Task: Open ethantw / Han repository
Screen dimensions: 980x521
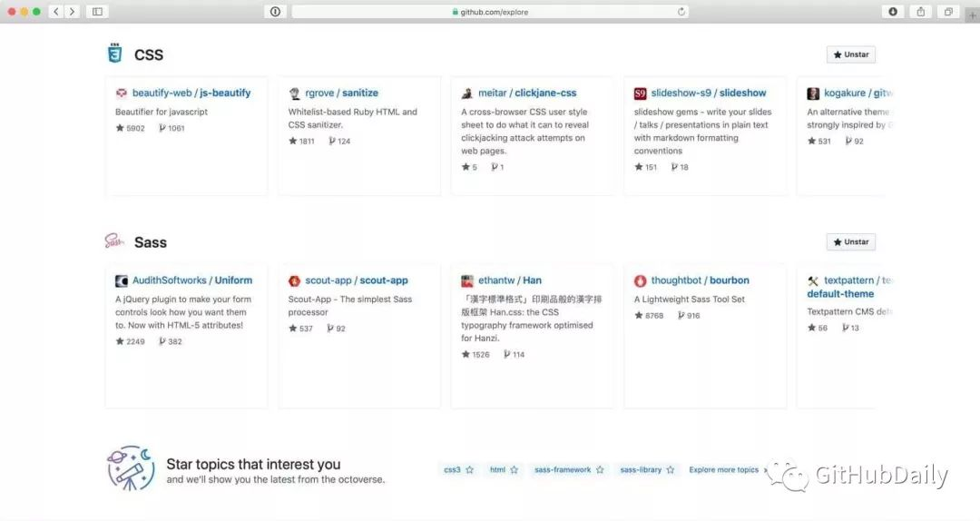Action: point(510,280)
